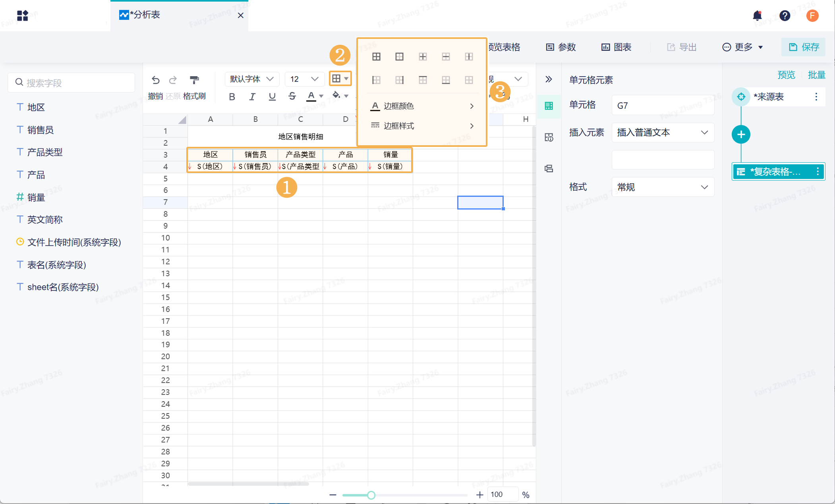Click the 保存 save button
Viewport: 835px width, 504px height.
pos(804,47)
